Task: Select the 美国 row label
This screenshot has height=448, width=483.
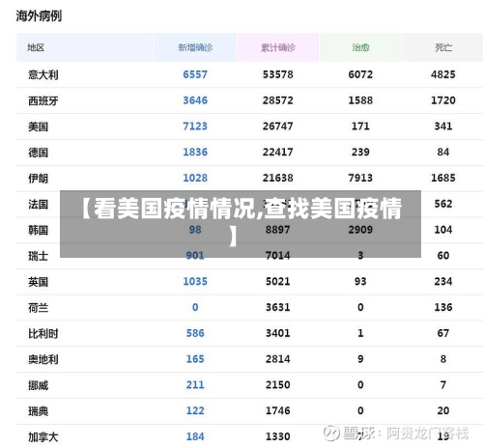Action: click(38, 126)
